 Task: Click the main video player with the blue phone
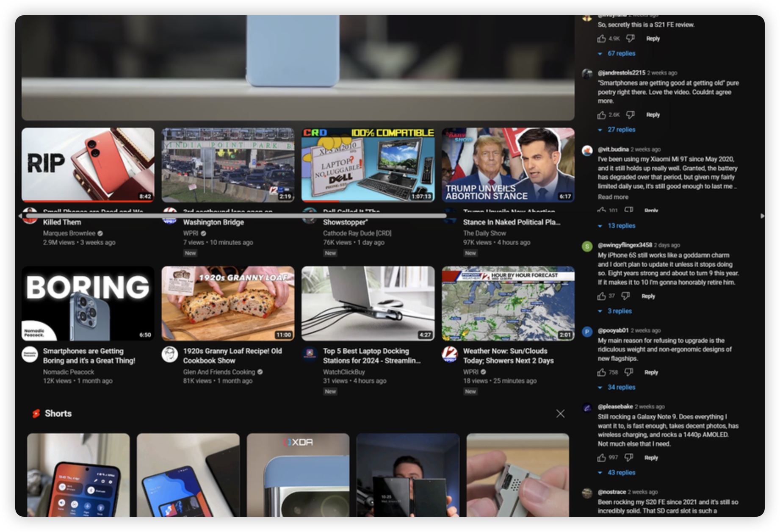click(298, 68)
